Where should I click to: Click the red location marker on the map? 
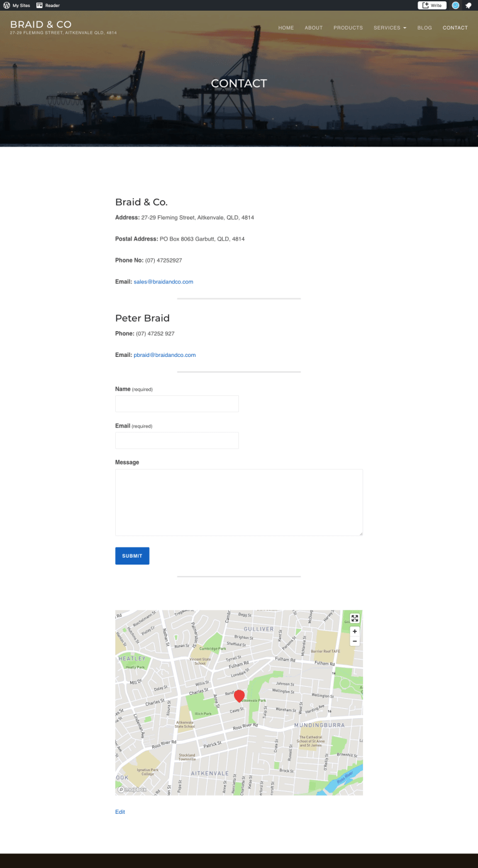coord(239,696)
